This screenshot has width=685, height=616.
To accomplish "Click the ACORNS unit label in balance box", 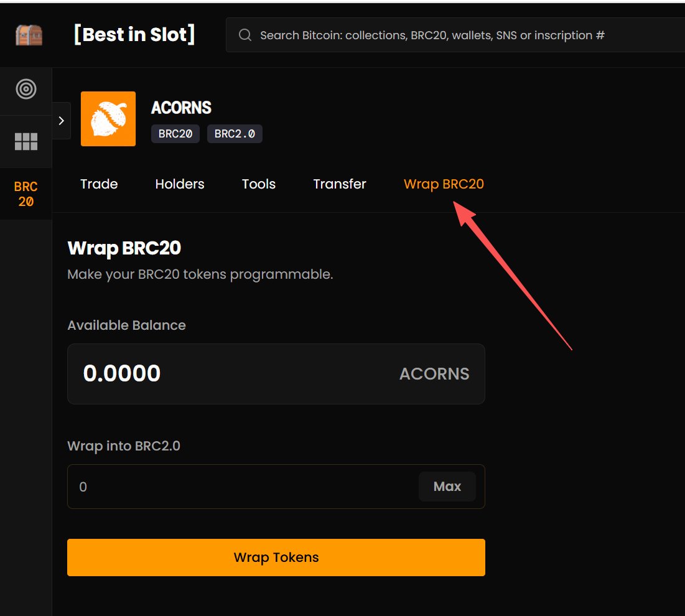I will tap(434, 374).
